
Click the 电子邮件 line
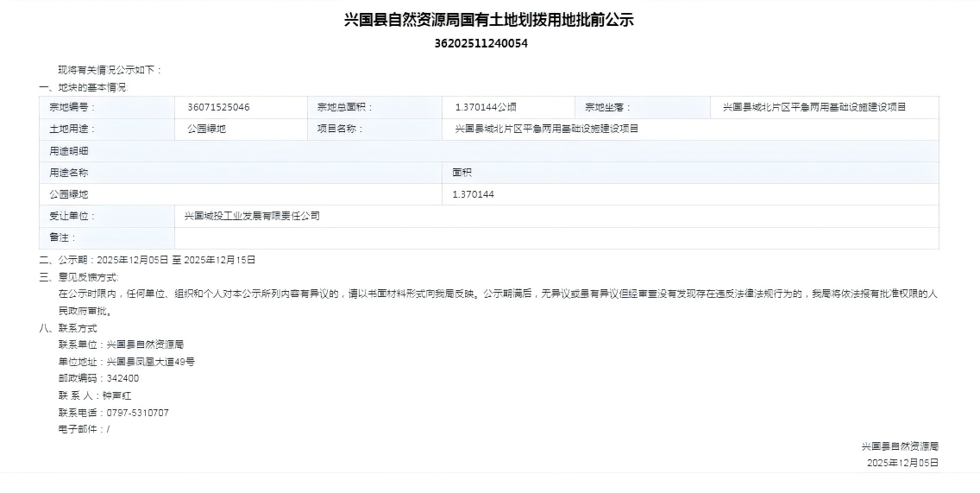coord(84,429)
